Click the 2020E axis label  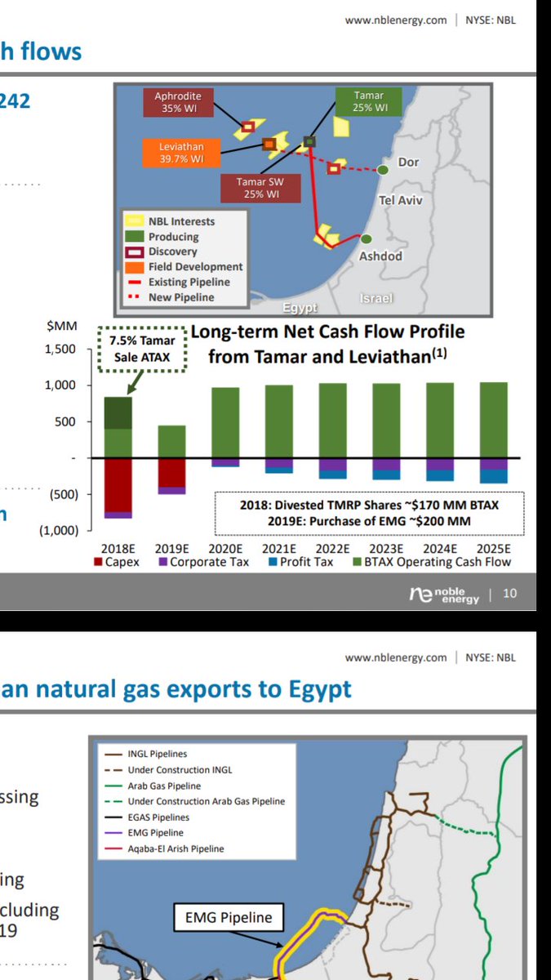click(x=226, y=548)
